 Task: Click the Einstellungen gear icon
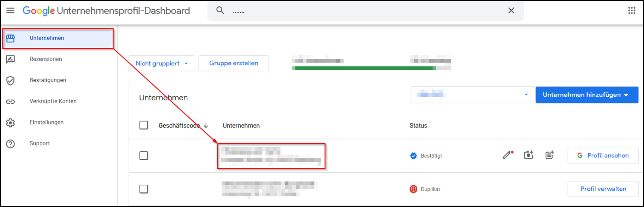coord(10,123)
